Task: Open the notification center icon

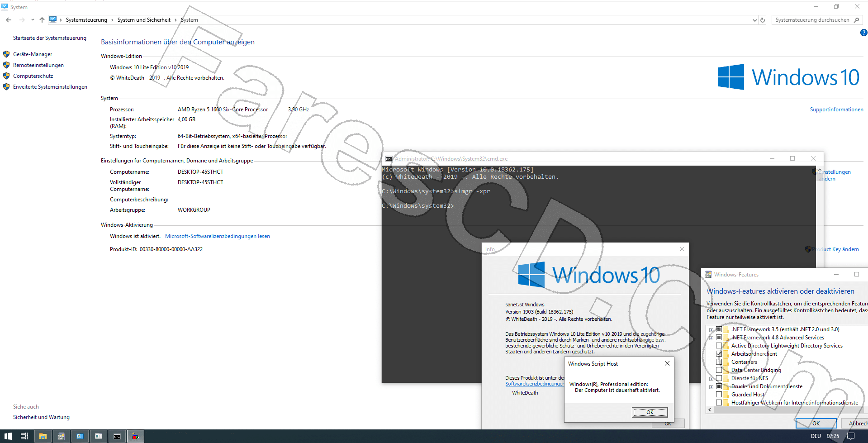Action: (x=851, y=436)
